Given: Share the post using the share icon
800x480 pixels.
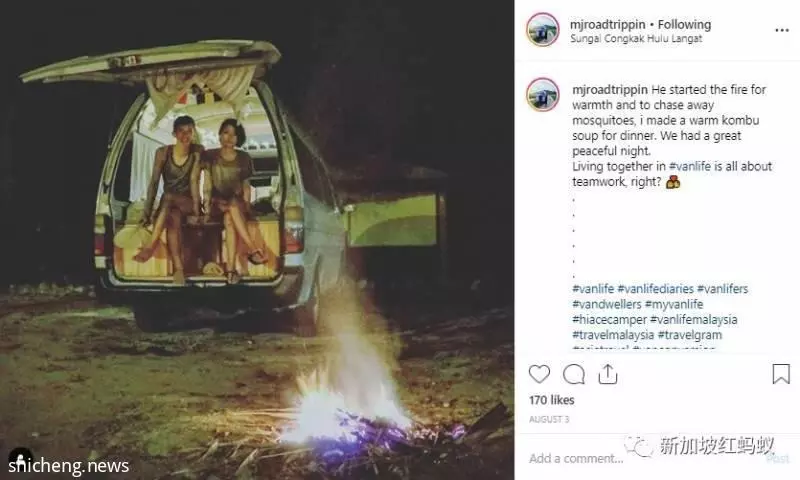Looking at the screenshot, I should pyautogui.click(x=608, y=374).
